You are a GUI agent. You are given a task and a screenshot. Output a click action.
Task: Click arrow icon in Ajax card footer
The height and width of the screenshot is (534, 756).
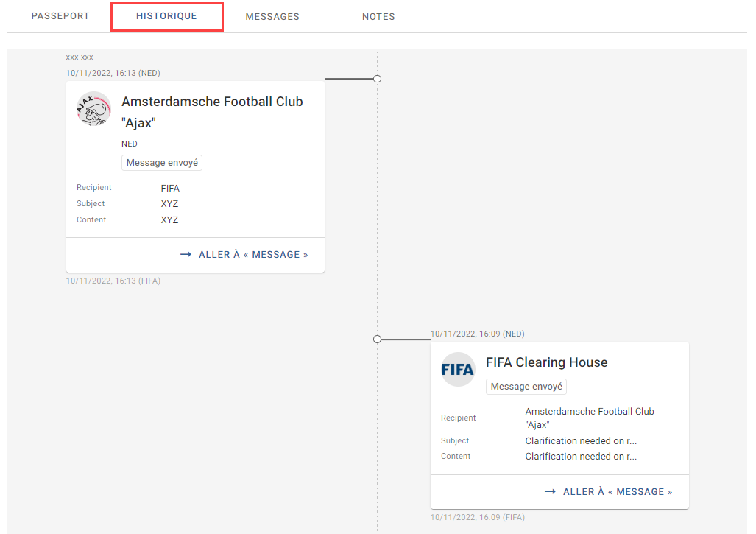pos(186,254)
